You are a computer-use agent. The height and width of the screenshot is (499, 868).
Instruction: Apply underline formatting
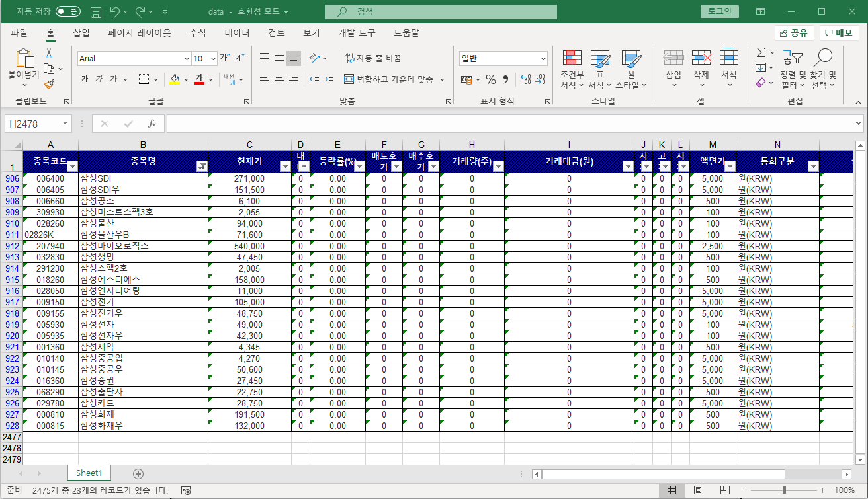tap(114, 79)
